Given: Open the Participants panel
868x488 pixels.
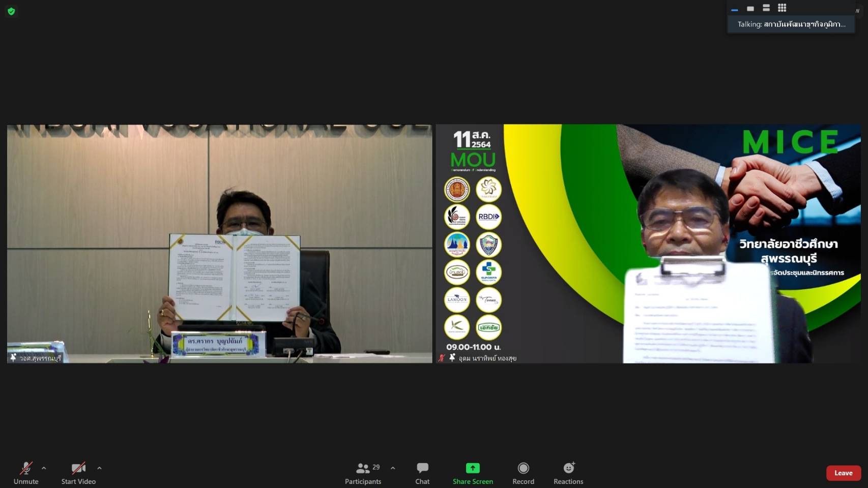Looking at the screenshot, I should [x=363, y=473].
